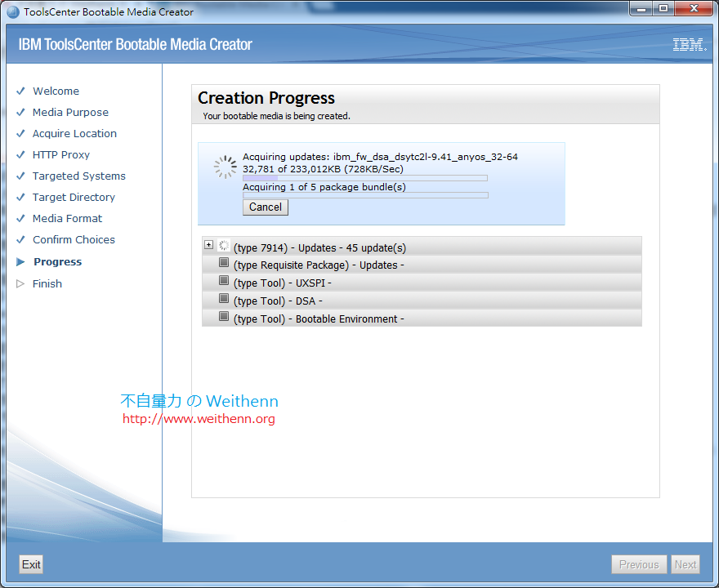Select the Finish step label
The height and width of the screenshot is (588, 719).
click(47, 283)
